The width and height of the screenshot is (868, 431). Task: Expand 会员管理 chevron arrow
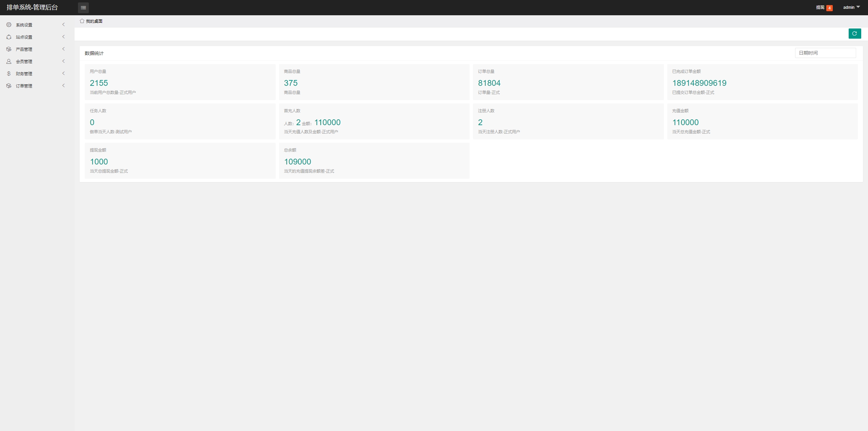click(x=63, y=61)
